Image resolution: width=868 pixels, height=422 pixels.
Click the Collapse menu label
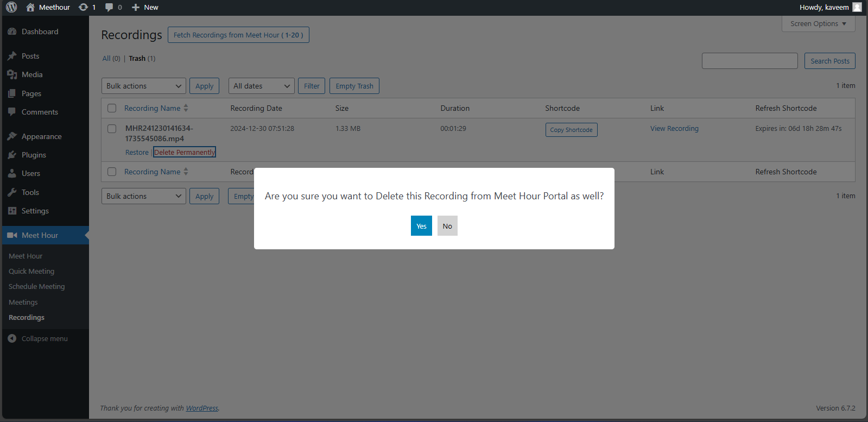coord(45,338)
